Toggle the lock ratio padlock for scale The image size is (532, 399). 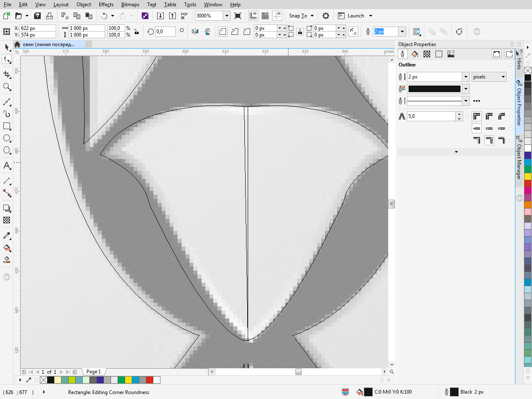click(136, 32)
